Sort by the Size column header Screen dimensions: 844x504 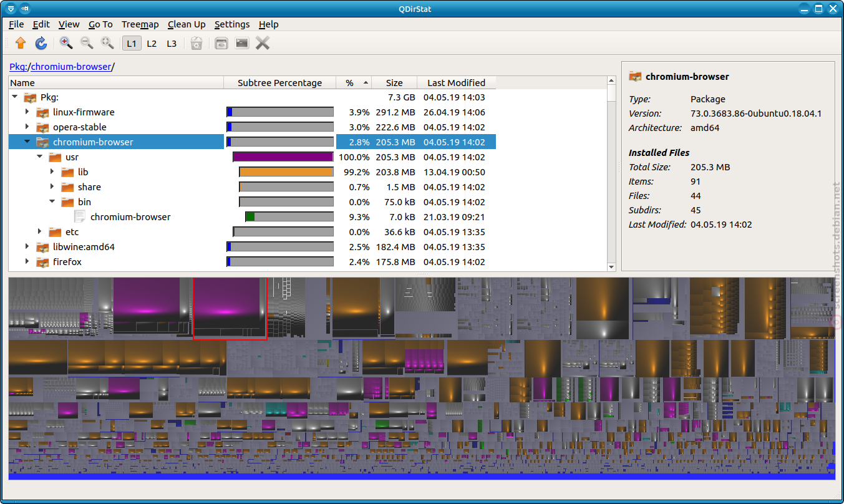[394, 83]
